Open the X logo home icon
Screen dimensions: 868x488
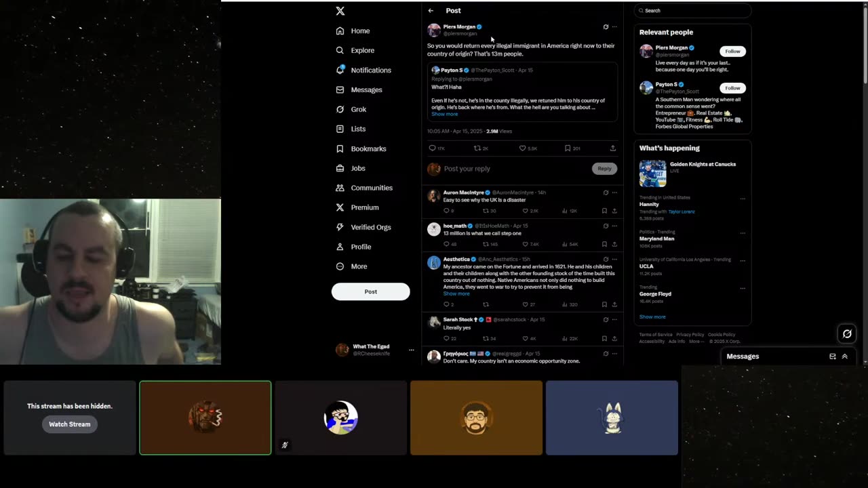click(340, 11)
